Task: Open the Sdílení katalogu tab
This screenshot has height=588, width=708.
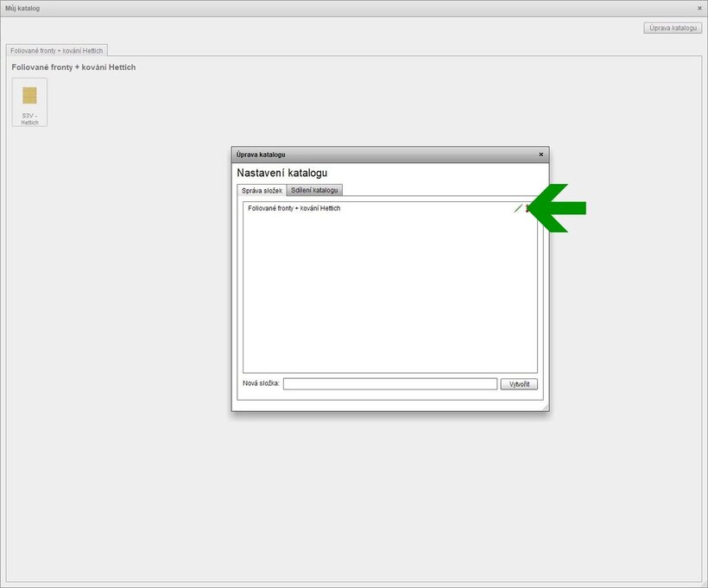Action: [x=315, y=190]
